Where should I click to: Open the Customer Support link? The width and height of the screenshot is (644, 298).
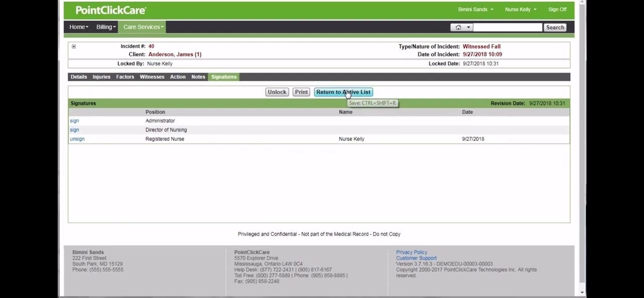pyautogui.click(x=416, y=258)
